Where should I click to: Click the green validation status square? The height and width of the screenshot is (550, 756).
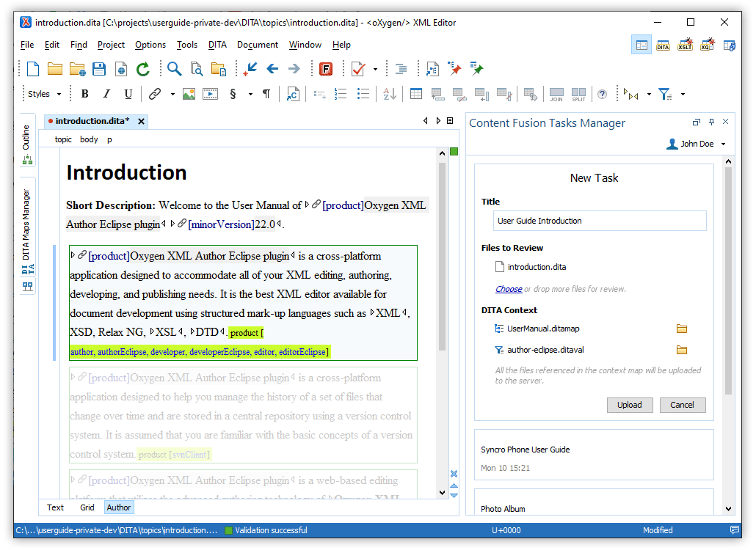(454, 152)
